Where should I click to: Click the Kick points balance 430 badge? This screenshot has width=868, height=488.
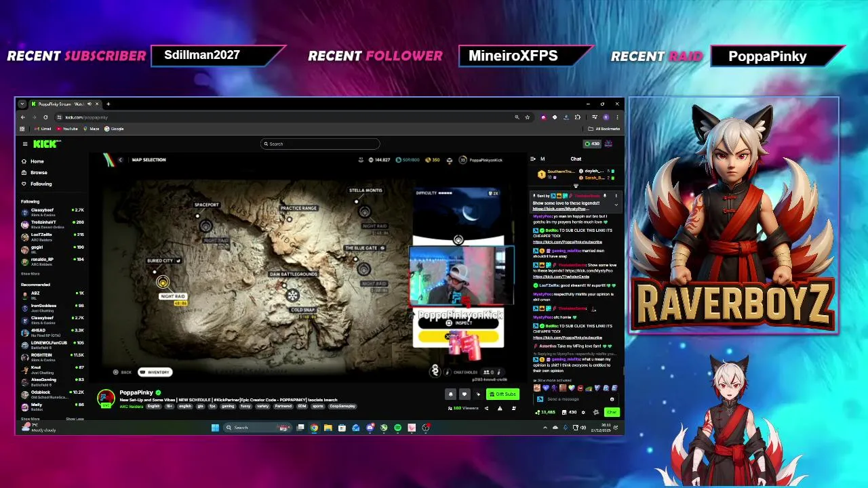(x=593, y=144)
